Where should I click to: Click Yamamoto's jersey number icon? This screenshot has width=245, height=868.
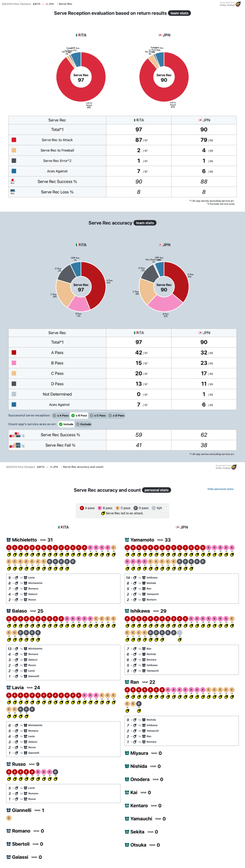point(127,540)
